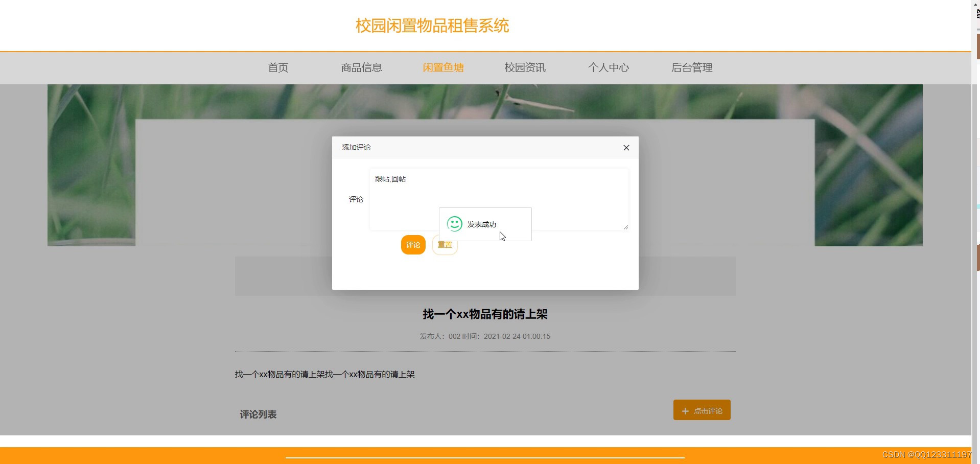Reset the form using the 重置 button
Image resolution: width=980 pixels, height=464 pixels.
[x=444, y=245]
